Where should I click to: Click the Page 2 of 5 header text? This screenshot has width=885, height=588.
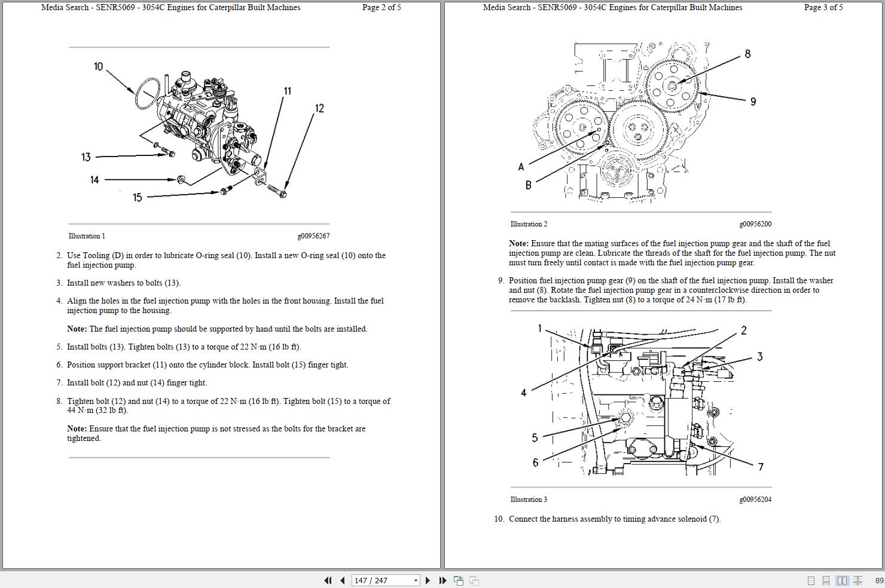(381, 7)
